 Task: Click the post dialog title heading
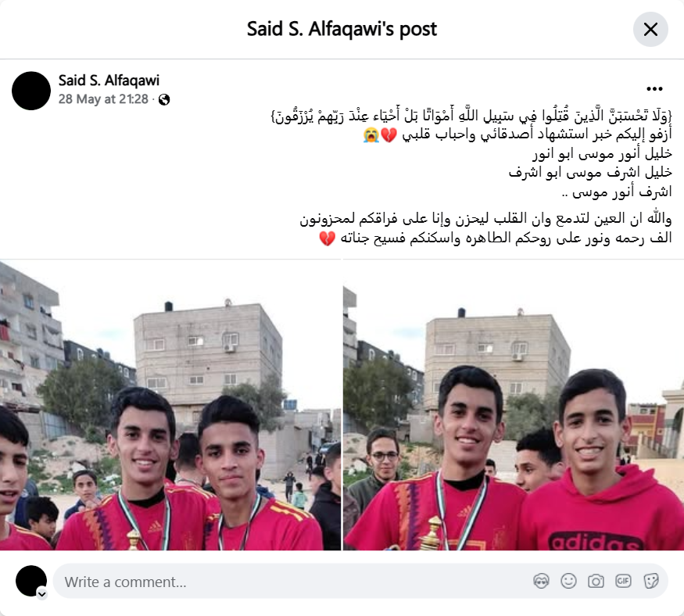[x=342, y=30]
